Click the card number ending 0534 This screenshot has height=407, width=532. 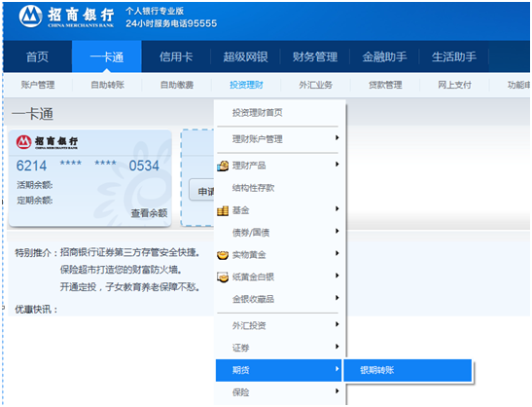[x=88, y=166]
